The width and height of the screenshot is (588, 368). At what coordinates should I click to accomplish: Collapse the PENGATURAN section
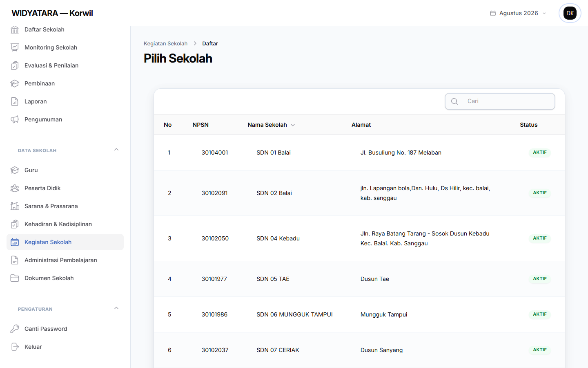(x=116, y=308)
